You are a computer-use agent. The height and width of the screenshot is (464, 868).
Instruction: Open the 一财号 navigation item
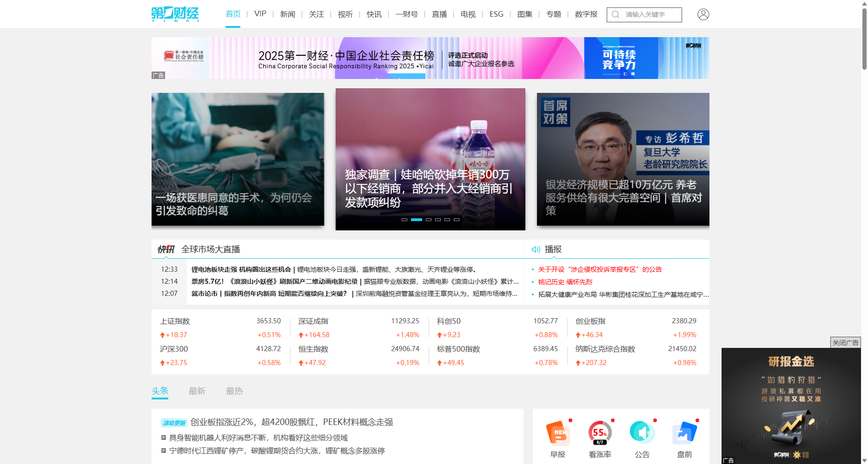point(407,14)
